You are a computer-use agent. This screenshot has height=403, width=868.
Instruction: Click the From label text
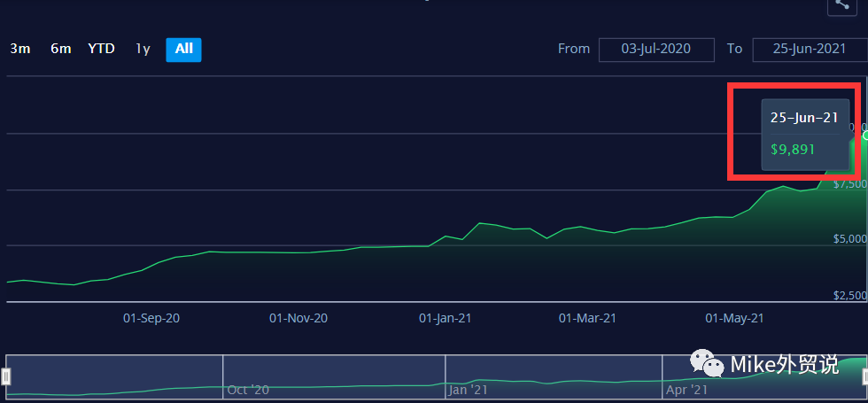(574, 49)
